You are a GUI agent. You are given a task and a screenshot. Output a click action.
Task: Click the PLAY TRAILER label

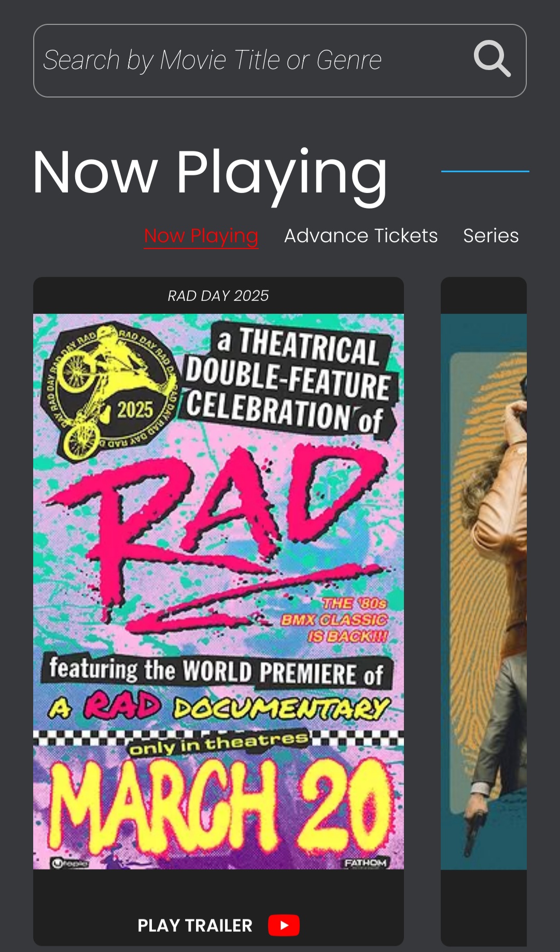tap(195, 926)
